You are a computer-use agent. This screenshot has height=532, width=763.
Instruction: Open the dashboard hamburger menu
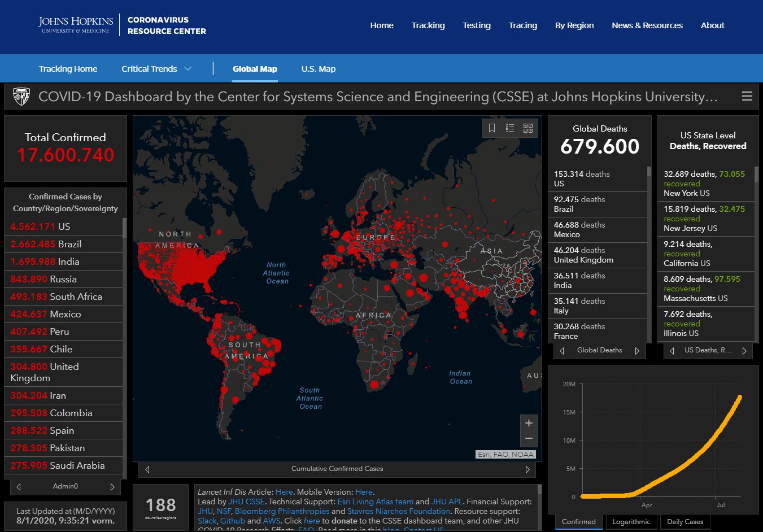click(747, 97)
